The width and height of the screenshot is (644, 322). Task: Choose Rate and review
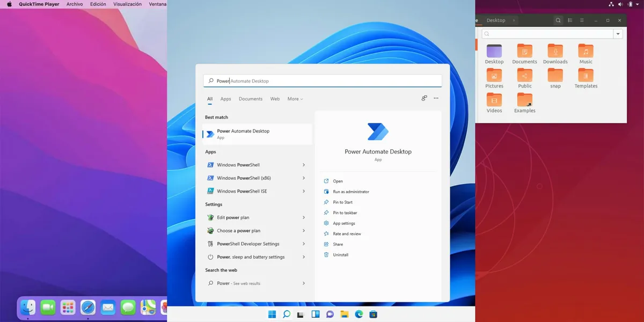point(347,234)
